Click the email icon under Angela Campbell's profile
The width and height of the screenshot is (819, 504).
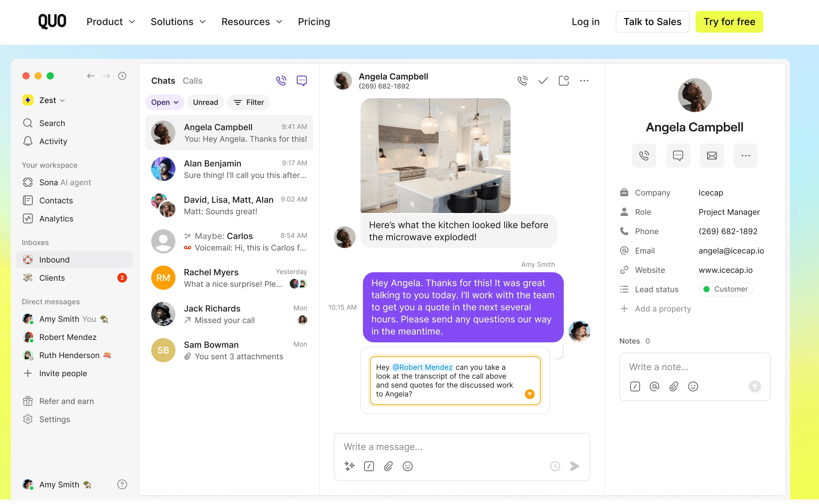coord(712,156)
